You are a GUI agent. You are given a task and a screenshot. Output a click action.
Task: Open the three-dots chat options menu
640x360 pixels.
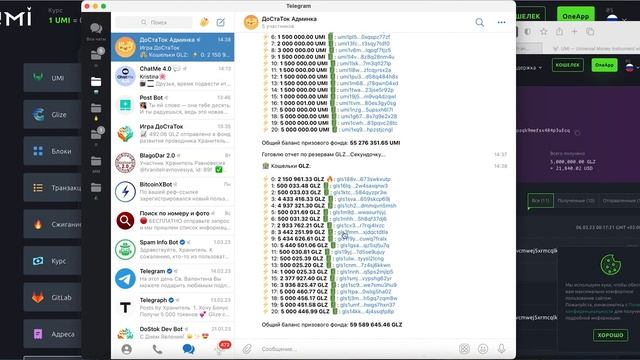point(501,22)
